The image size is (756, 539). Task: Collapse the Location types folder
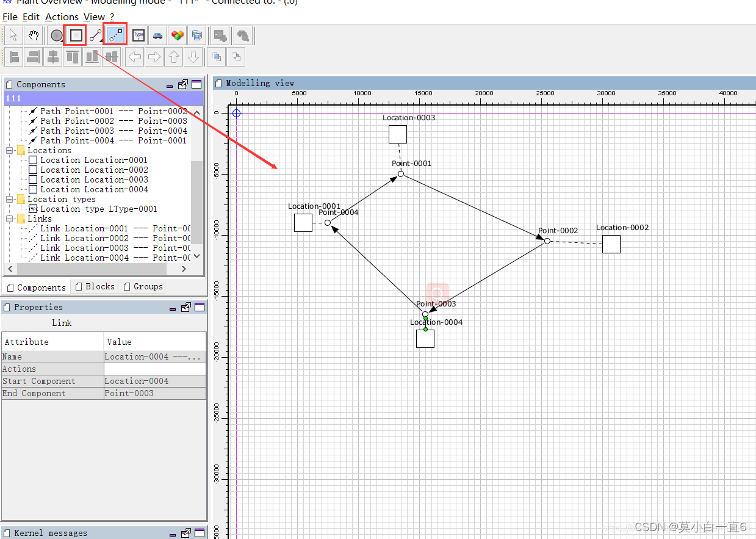click(10, 199)
